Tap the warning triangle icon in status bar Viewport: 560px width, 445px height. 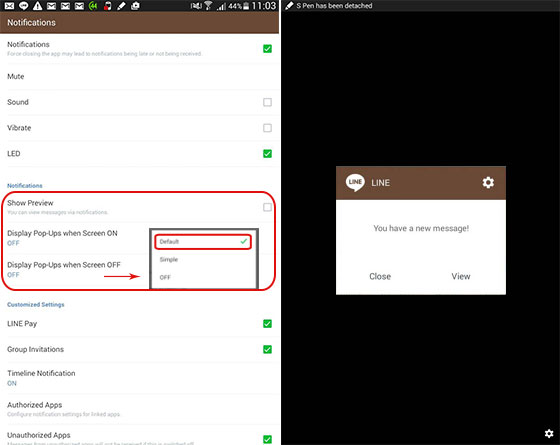click(38, 6)
